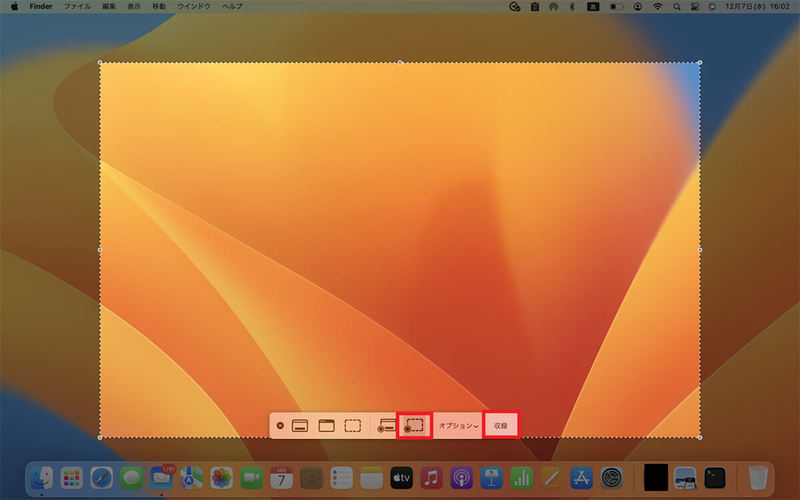The image size is (800, 500).
Task: Open Terminal from the Dock
Action: [x=715, y=478]
